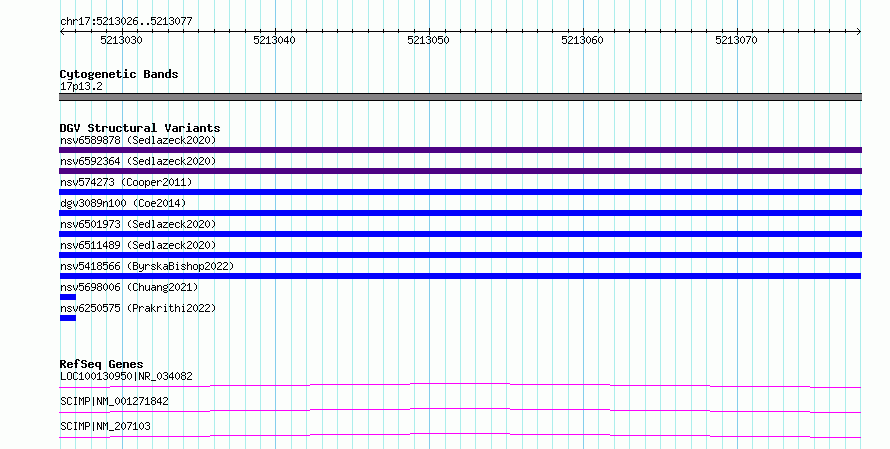890x449 pixels.
Task: Click the gray 17p13.2 cytogenetic band bar
Action: coord(460,97)
